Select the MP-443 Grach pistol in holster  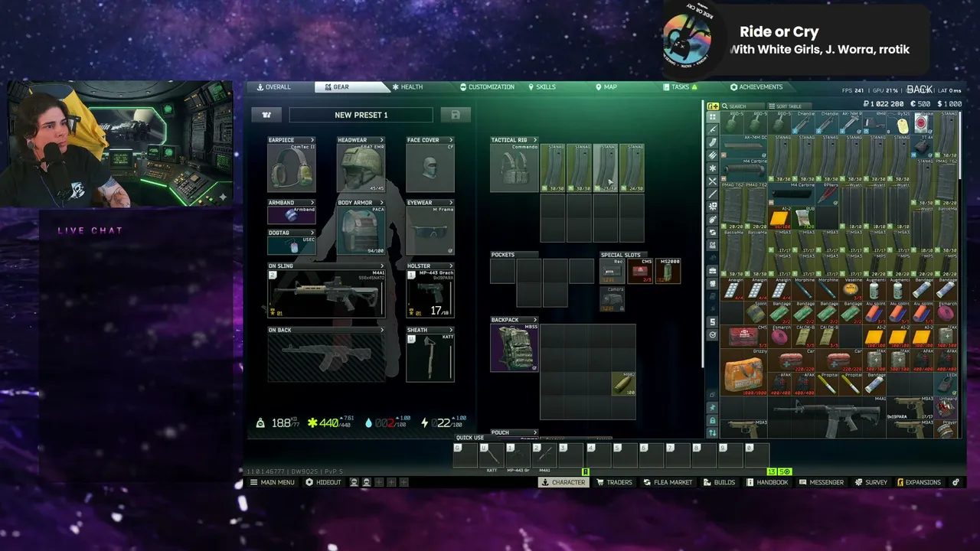coord(430,293)
